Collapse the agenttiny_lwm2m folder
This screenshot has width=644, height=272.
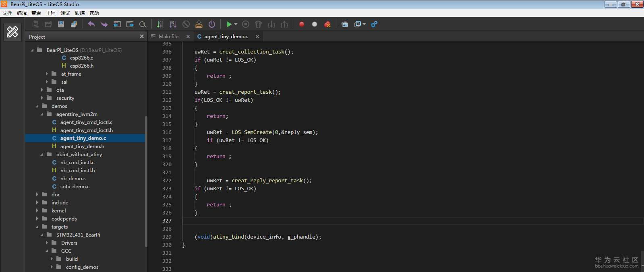[x=42, y=114]
